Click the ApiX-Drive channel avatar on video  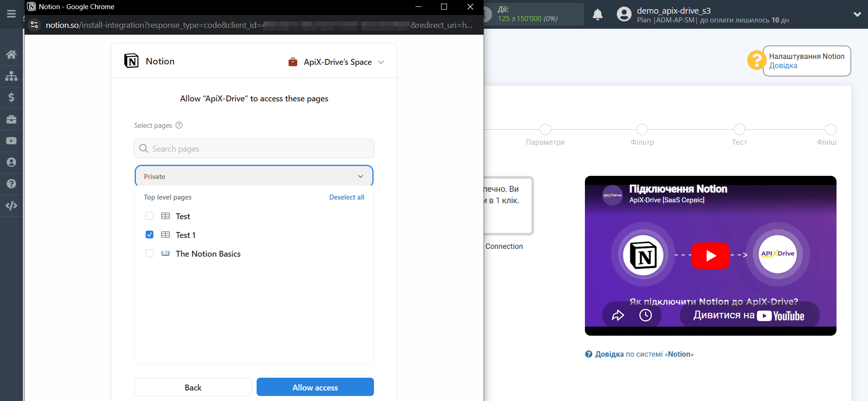(612, 195)
